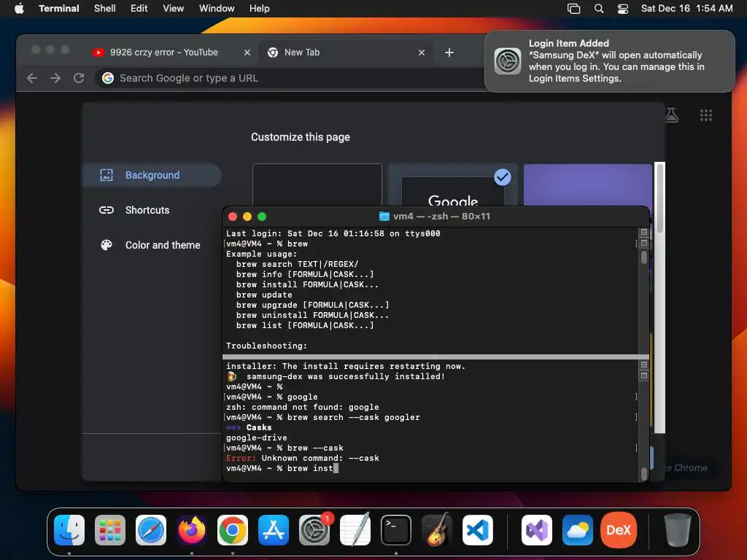Screen dimensions: 747x560
Task: Go forward in Chrome
Action: (55, 78)
